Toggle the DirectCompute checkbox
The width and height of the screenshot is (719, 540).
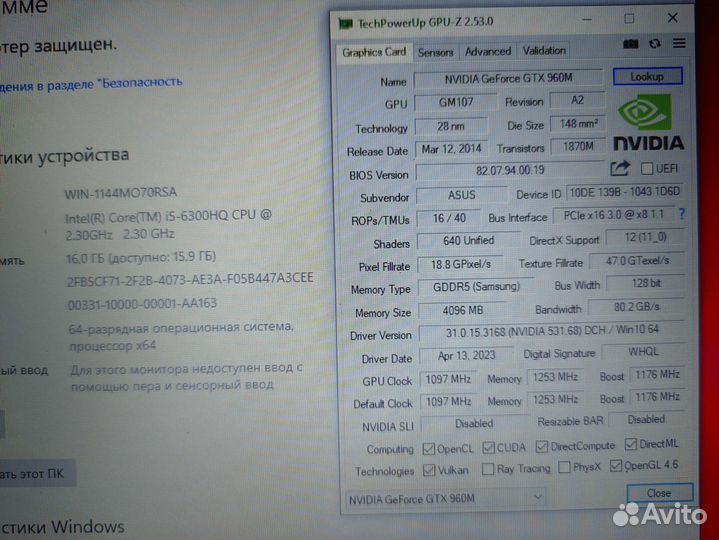click(x=542, y=446)
